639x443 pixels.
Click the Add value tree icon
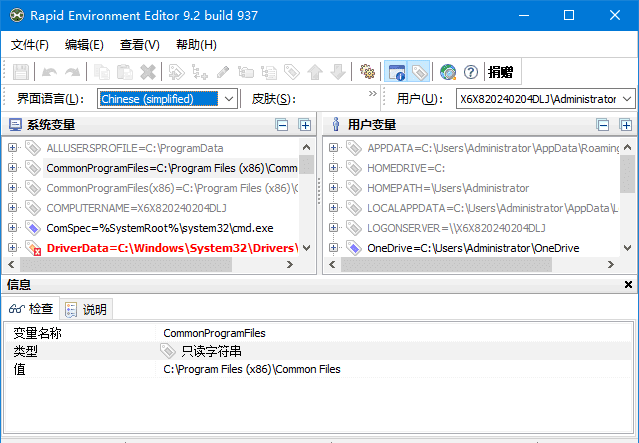[200, 72]
